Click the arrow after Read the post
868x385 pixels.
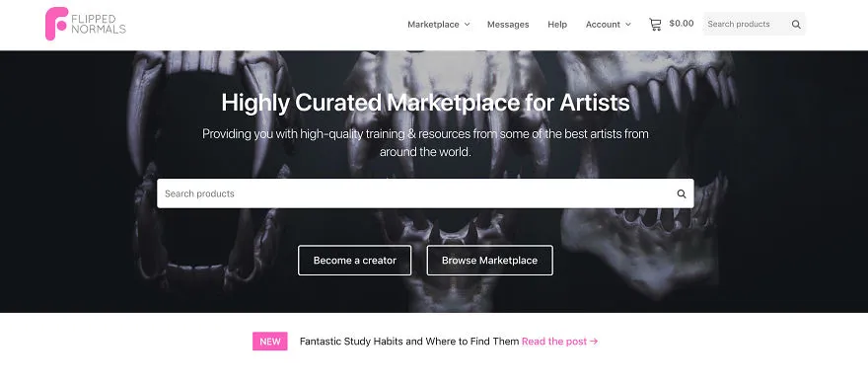tap(594, 342)
